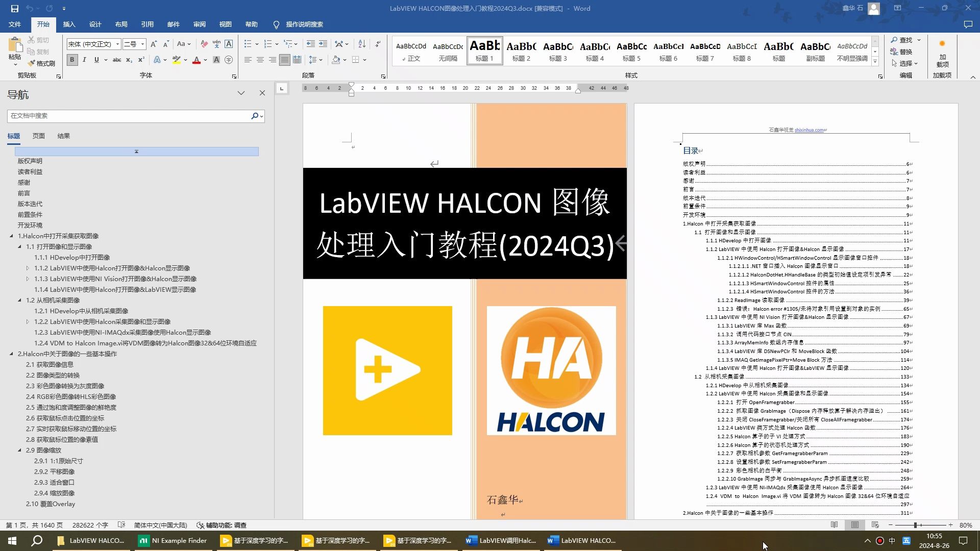Click the navigation document search box
The width and height of the screenshot is (980, 551).
[x=128, y=116]
